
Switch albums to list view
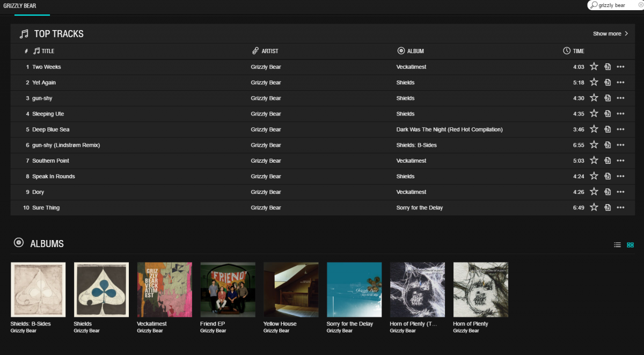617,245
